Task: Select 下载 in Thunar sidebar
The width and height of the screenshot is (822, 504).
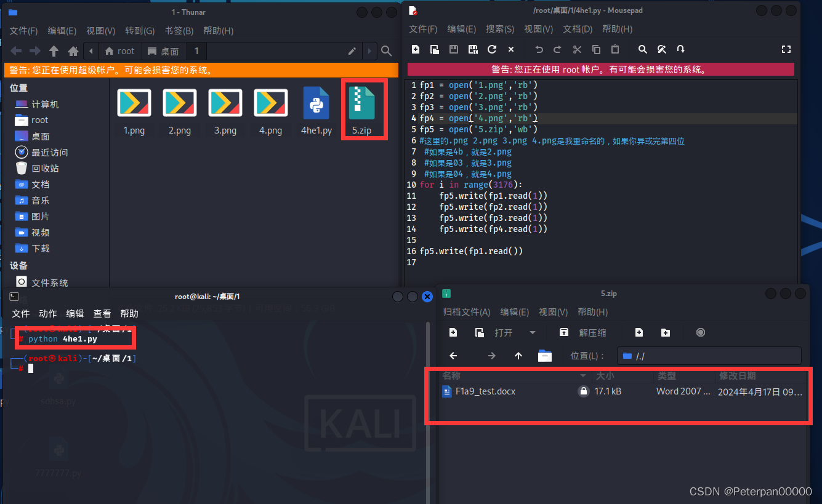Action: (x=32, y=249)
